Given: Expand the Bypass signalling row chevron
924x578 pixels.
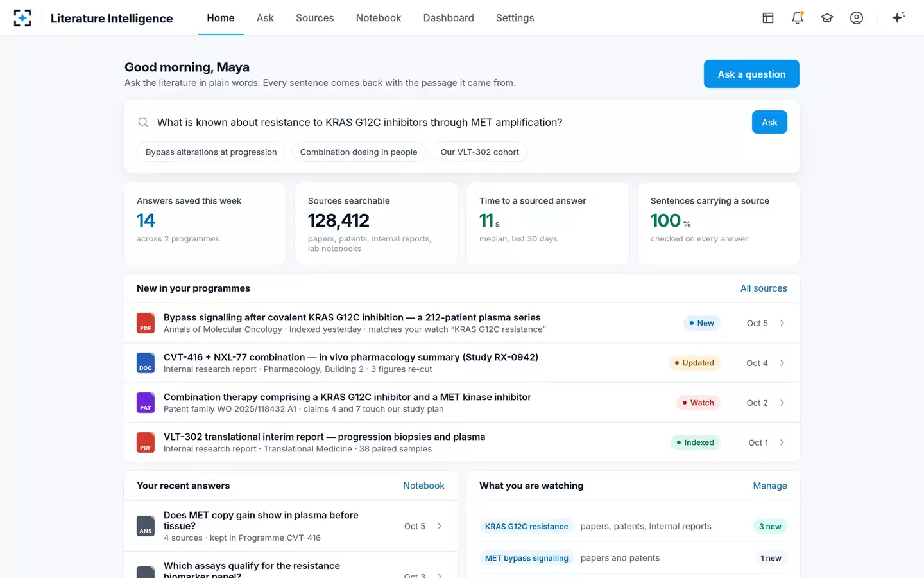Looking at the screenshot, I should 782,323.
